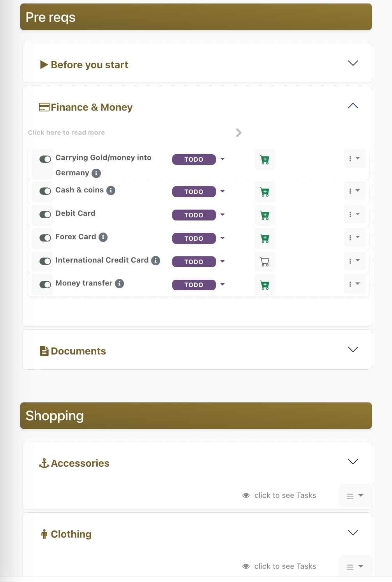This screenshot has width=392, height=582.
Task: Disable the Debit Card toggle
Action: tap(45, 215)
